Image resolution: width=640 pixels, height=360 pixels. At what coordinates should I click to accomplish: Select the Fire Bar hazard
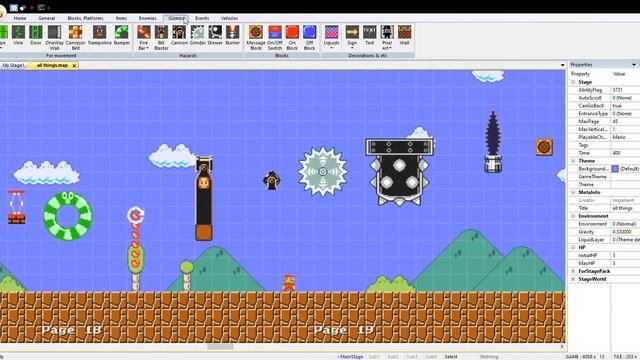pyautogui.click(x=144, y=38)
